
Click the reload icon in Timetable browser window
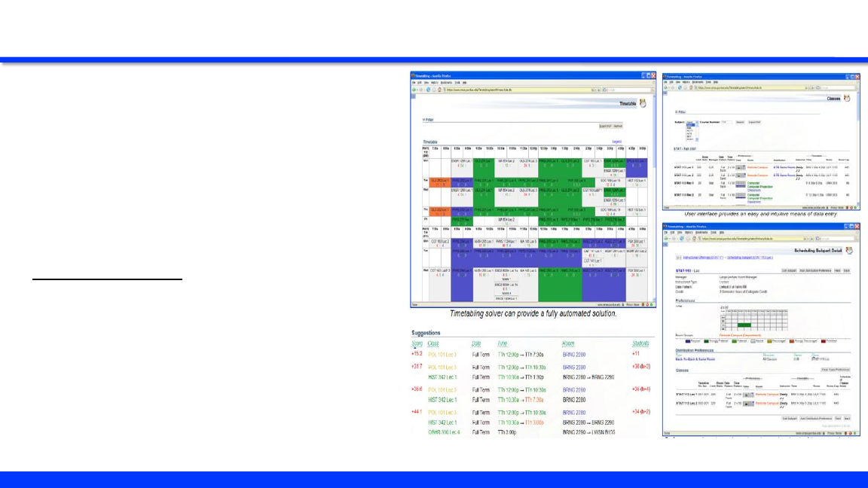pos(429,89)
